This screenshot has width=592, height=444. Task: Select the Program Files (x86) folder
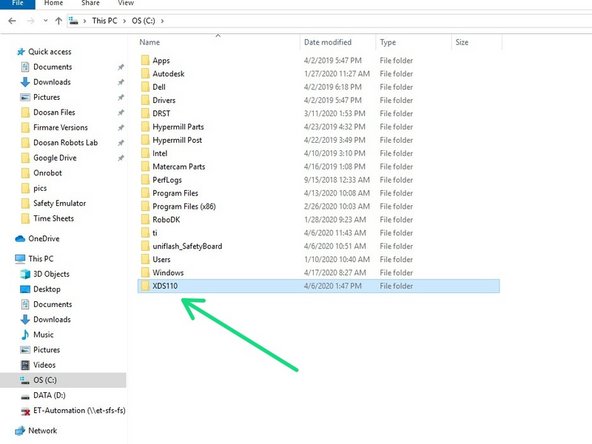(x=184, y=207)
